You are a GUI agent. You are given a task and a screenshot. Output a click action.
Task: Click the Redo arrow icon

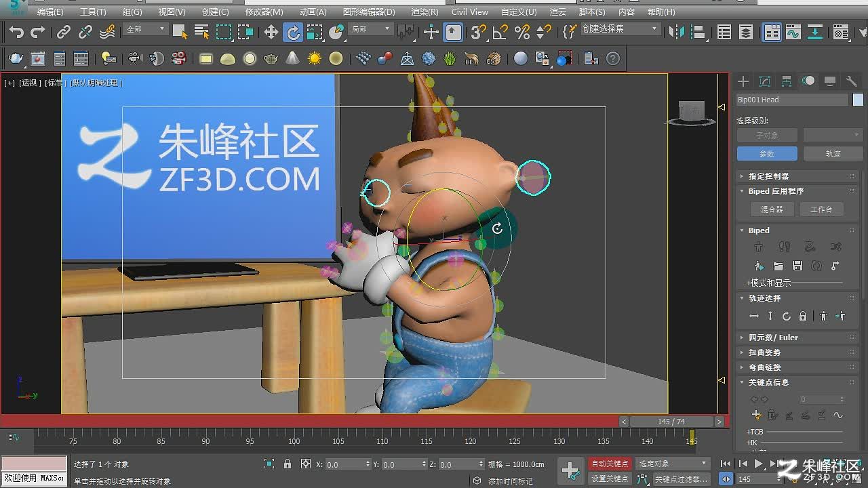[x=38, y=32]
